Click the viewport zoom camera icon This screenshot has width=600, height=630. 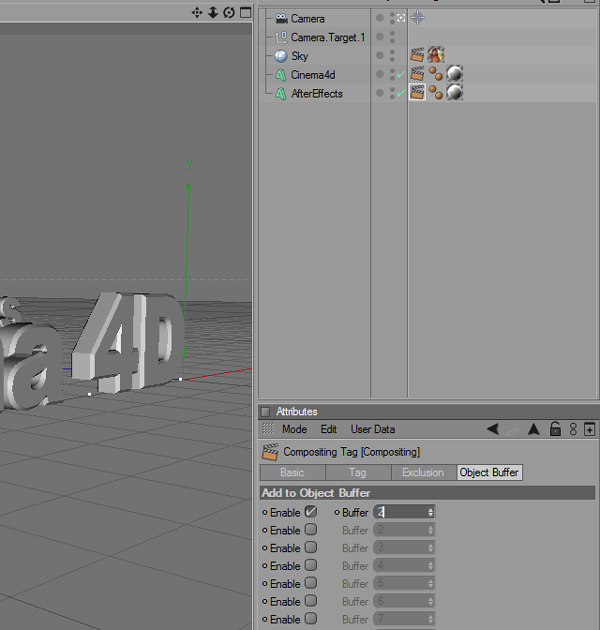pos(213,12)
